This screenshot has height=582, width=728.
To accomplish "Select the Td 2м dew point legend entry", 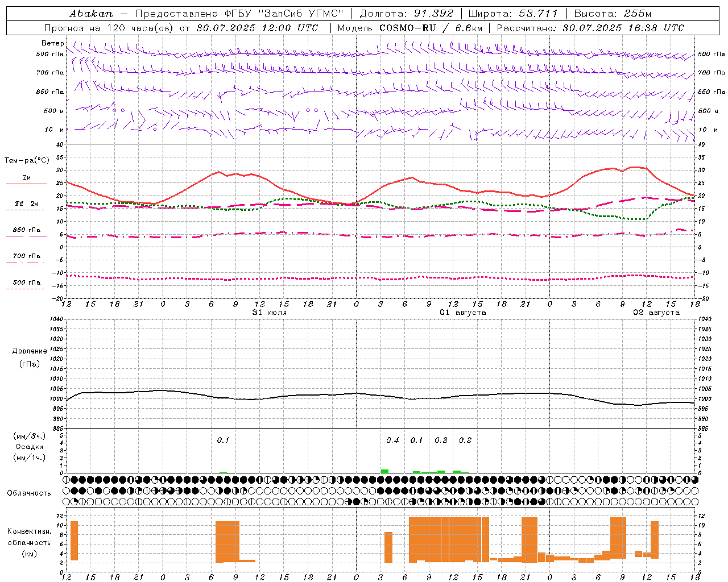I will point(27,203).
